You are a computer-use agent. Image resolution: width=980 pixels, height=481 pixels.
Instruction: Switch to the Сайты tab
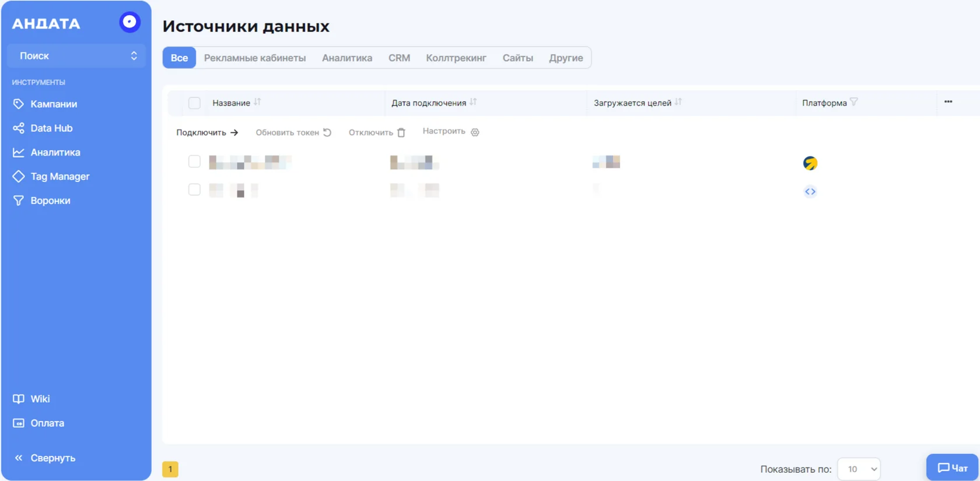pyautogui.click(x=518, y=58)
